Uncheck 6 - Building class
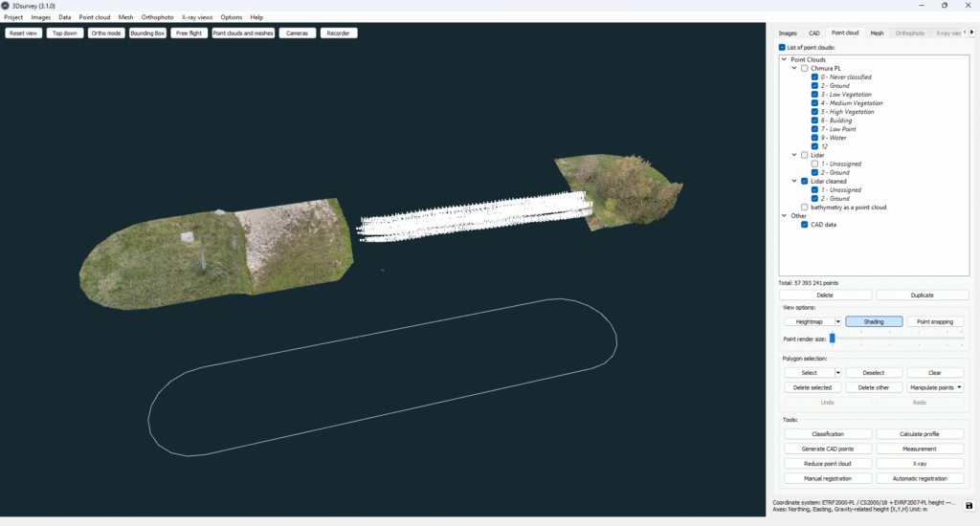Screen dimensions: 980x526 814,121
